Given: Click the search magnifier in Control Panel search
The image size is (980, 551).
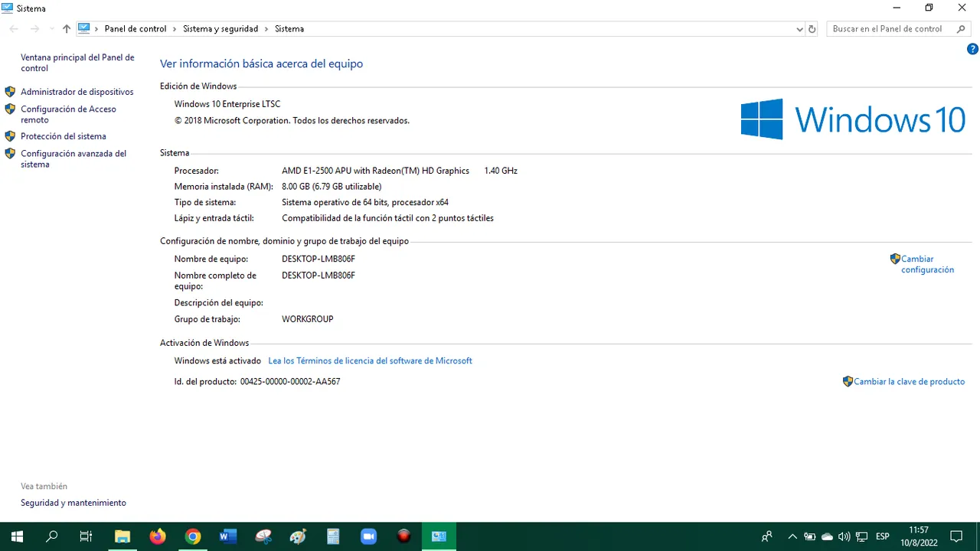Looking at the screenshot, I should 962,29.
